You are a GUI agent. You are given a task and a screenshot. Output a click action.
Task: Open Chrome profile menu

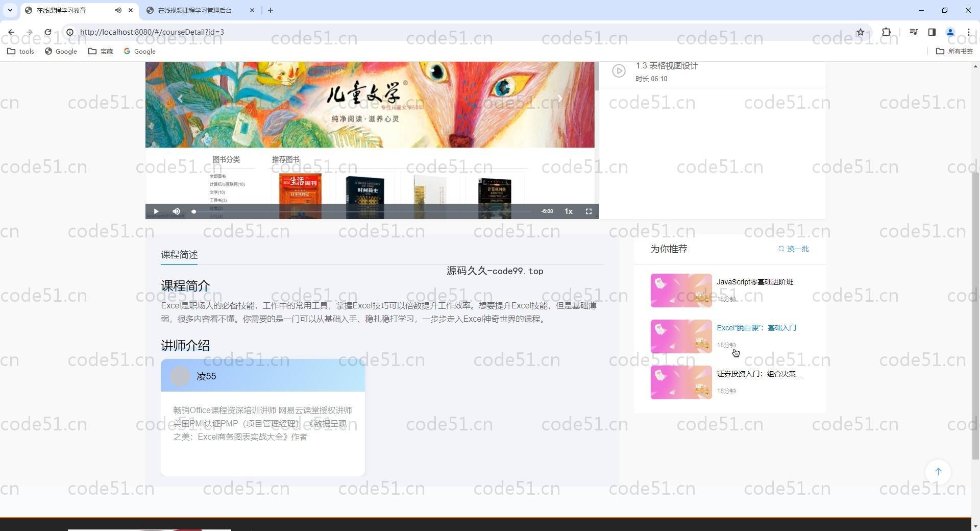[950, 32]
